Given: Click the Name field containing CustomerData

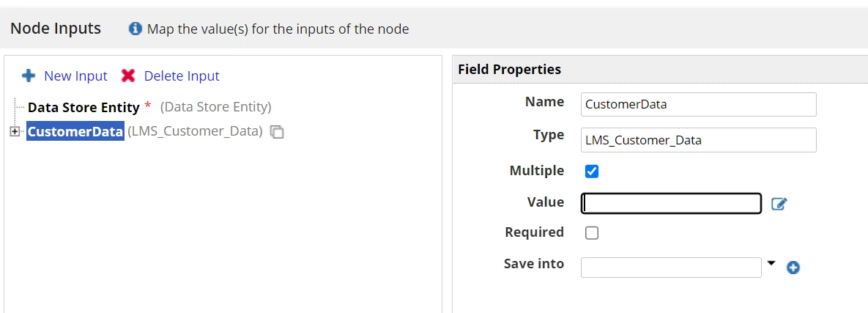Looking at the screenshot, I should 699,104.
